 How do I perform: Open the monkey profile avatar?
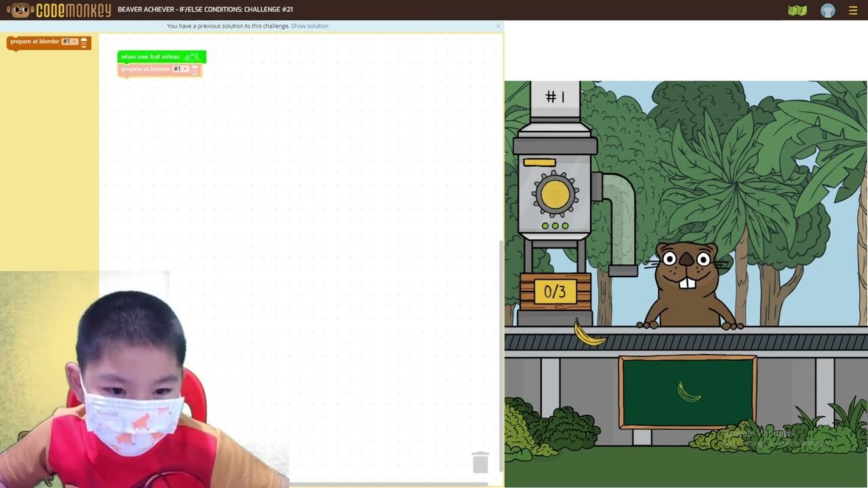828,10
